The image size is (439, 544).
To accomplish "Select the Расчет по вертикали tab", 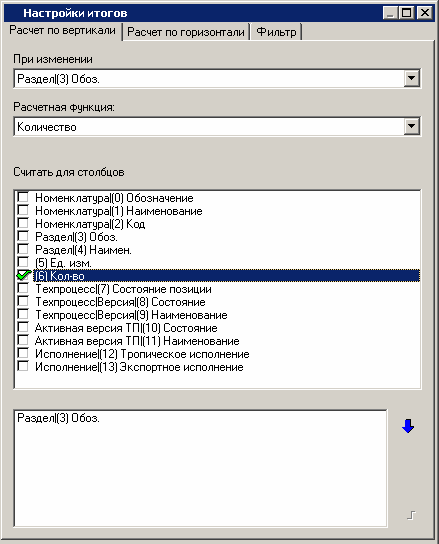I will [x=62, y=31].
